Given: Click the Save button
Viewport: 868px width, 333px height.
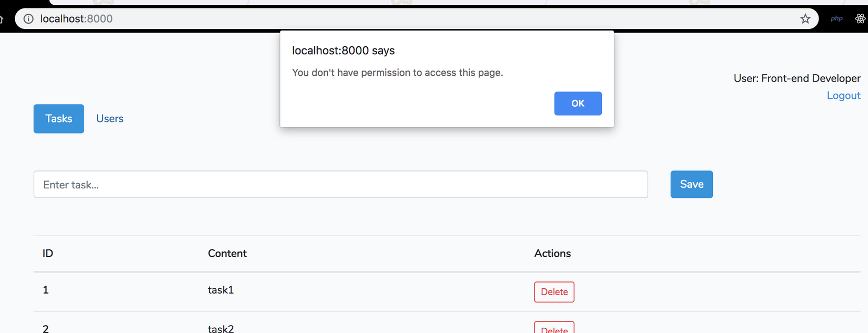Looking at the screenshot, I should (691, 185).
